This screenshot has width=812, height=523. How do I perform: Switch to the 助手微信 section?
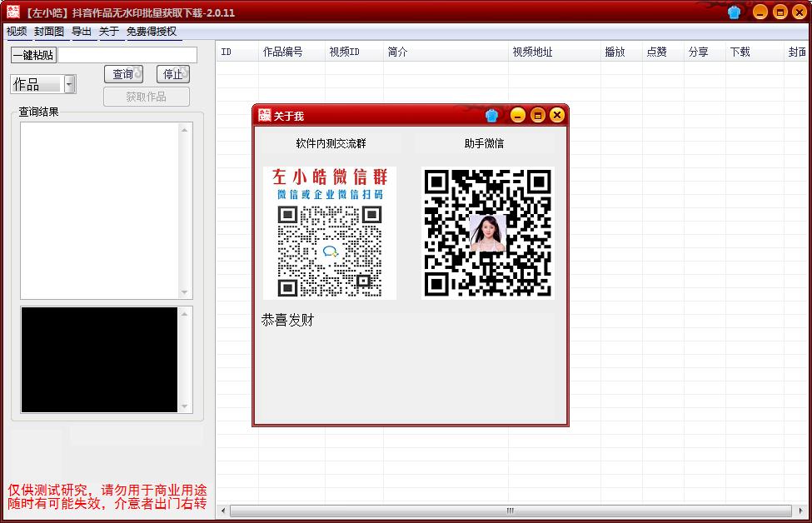[486, 142]
